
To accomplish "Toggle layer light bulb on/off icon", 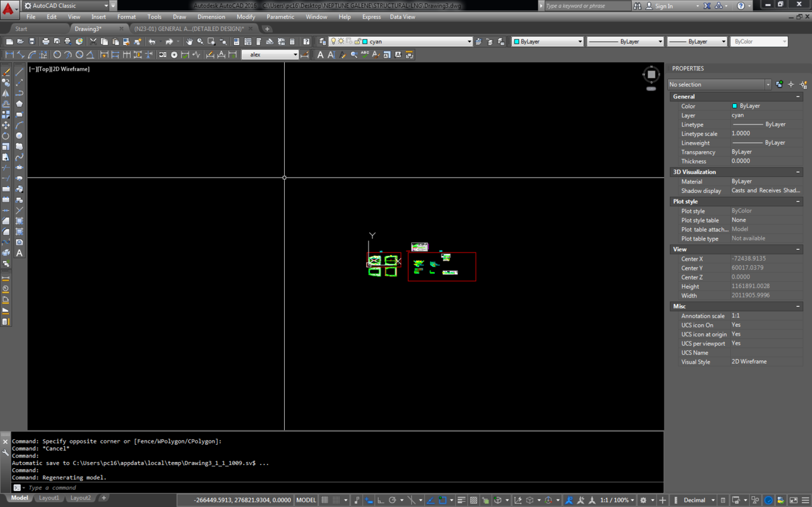I will pos(333,41).
